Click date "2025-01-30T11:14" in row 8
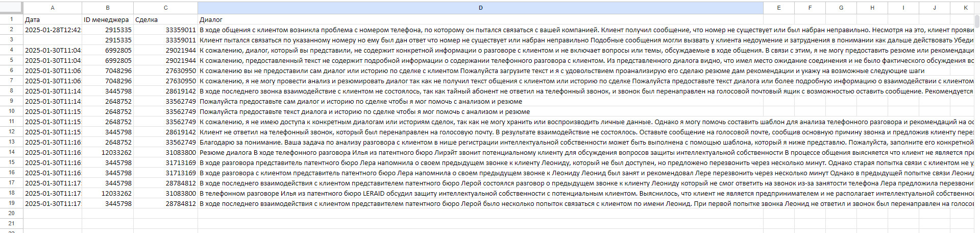Image resolution: width=980 pixels, height=233 pixels. pyautogui.click(x=53, y=91)
